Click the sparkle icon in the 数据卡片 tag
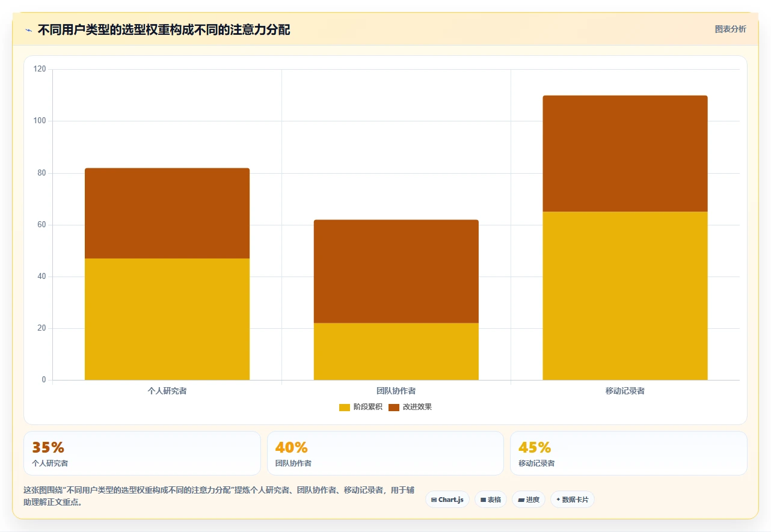 click(558, 500)
